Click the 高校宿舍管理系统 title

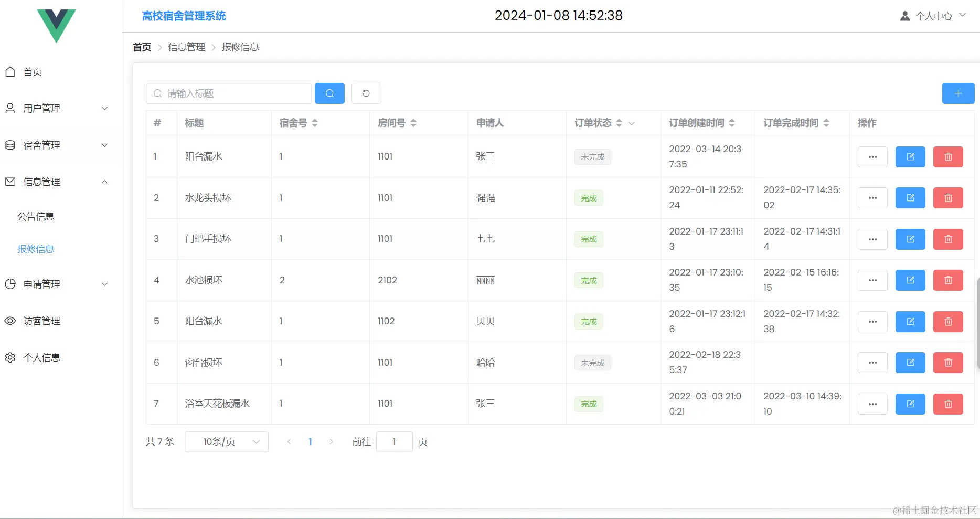(x=184, y=16)
